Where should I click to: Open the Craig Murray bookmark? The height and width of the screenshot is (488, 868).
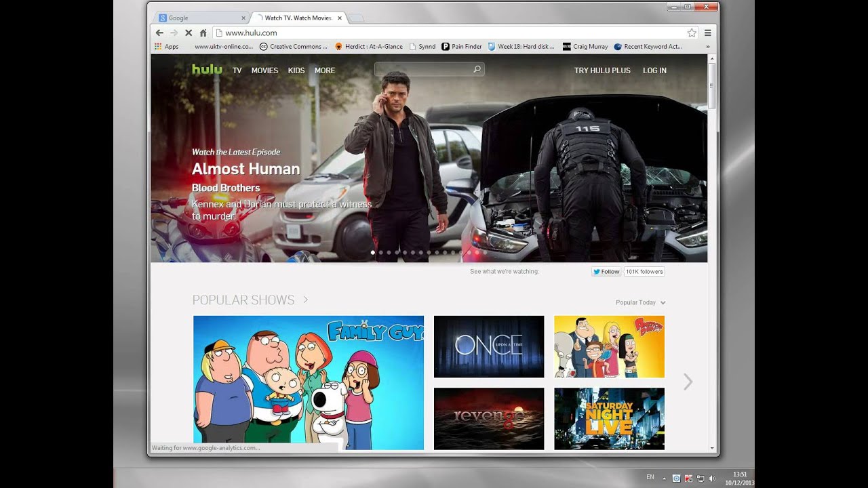tap(585, 47)
